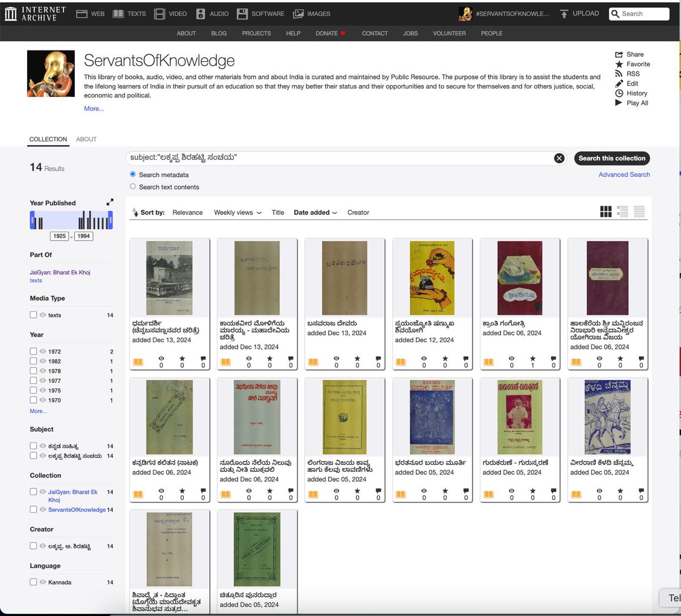Click the magnifier icon in top Search box
Screen dimensions: 681x616
pos(615,14)
